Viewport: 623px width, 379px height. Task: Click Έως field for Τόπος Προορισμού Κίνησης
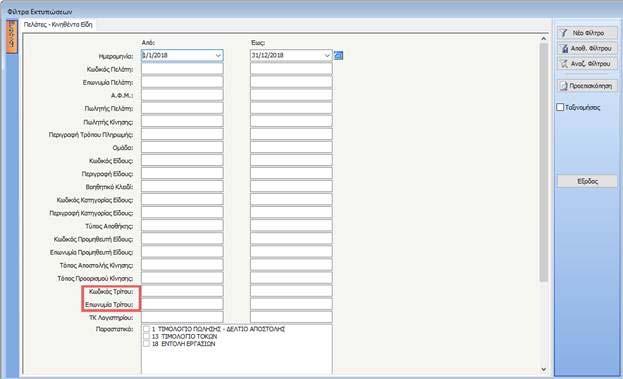click(291, 278)
